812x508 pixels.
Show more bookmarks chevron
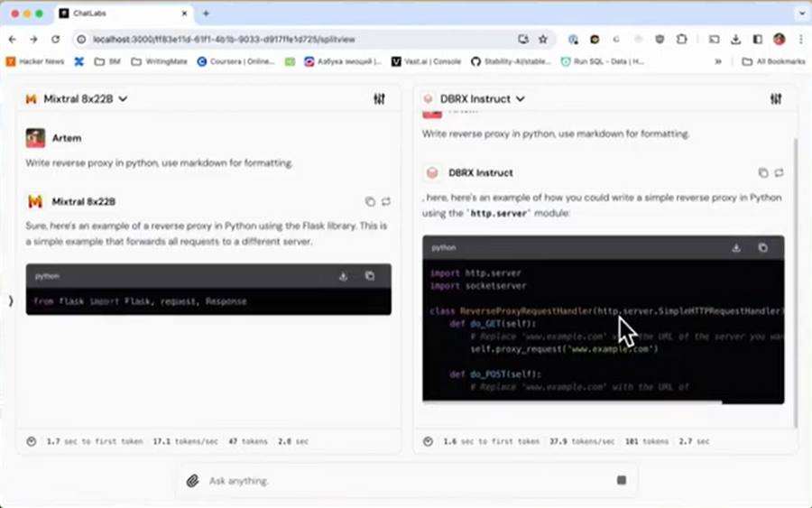(x=718, y=61)
